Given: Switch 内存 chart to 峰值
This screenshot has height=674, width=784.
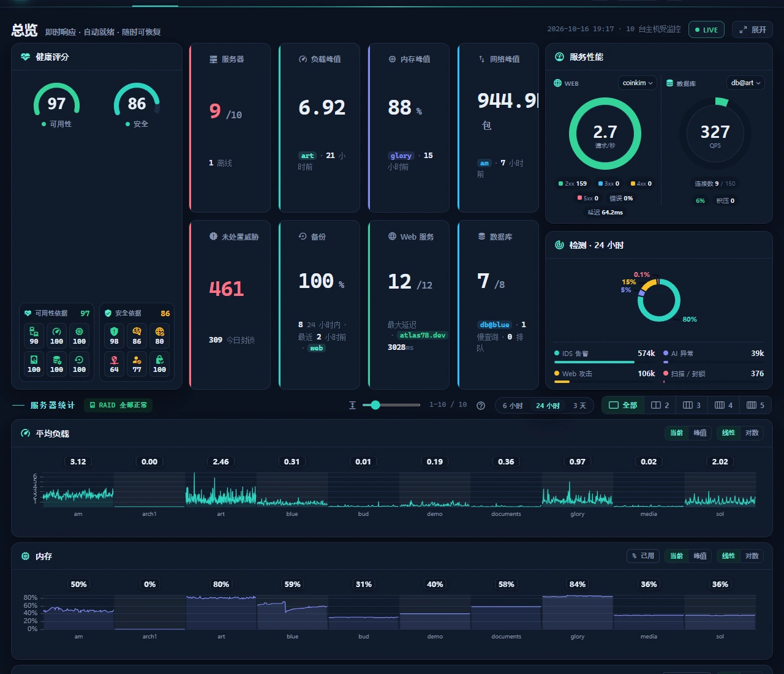Looking at the screenshot, I should (700, 556).
